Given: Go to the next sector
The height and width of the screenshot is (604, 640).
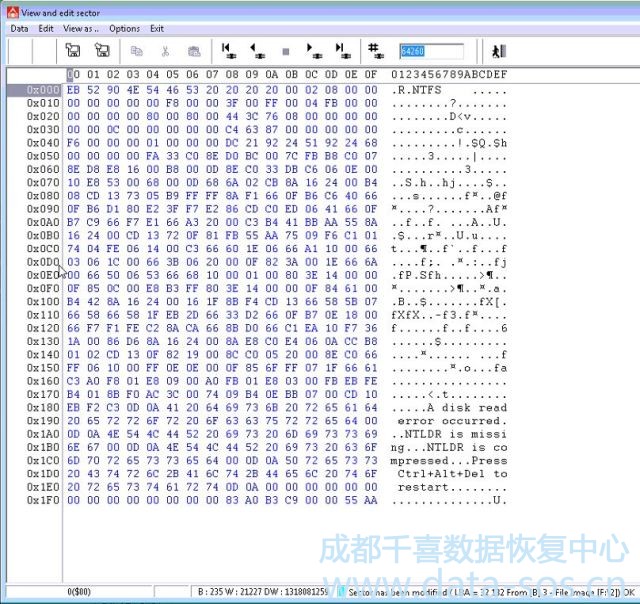Looking at the screenshot, I should (314, 51).
